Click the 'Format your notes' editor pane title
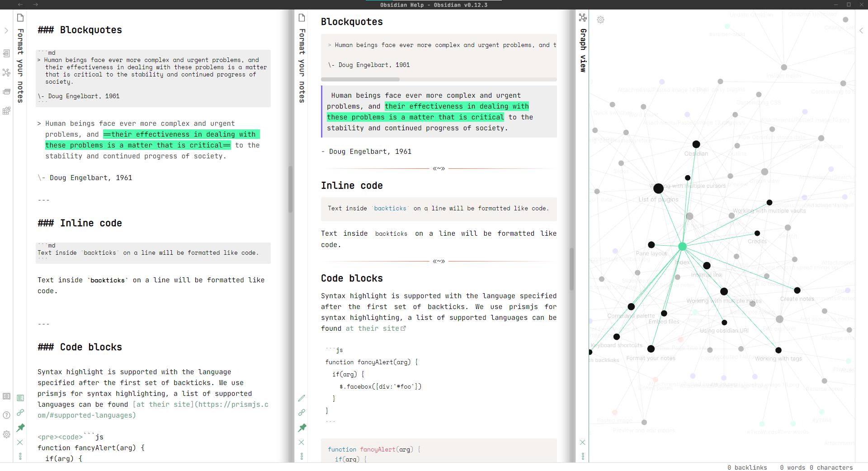The height and width of the screenshot is (471, 868). point(20,66)
